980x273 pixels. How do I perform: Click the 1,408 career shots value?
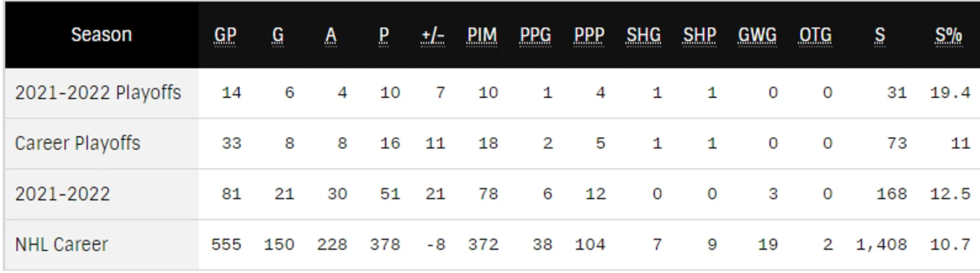881,244
